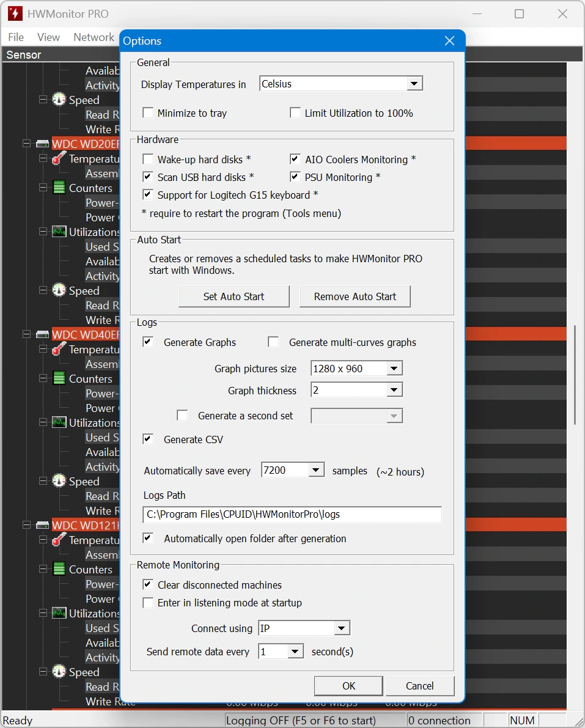Click the Speed gauge icon under WDC WD40EF
The image size is (585, 728).
tap(59, 481)
